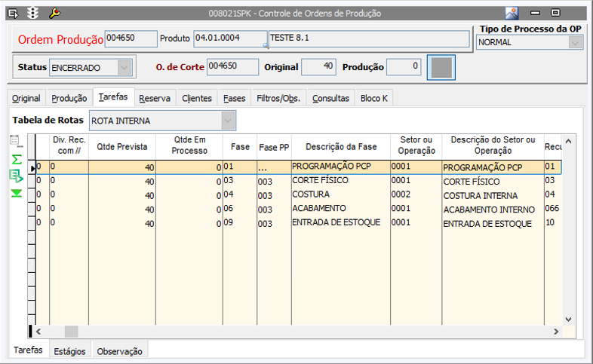Image resolution: width=593 pixels, height=364 pixels.
Task: Click the Descrição do Setor ou Operação header
Action: click(x=493, y=145)
